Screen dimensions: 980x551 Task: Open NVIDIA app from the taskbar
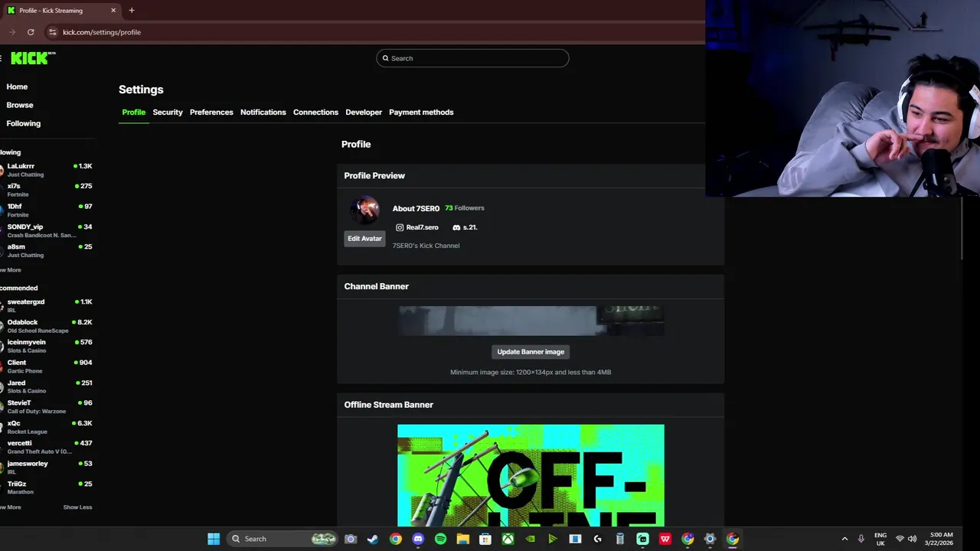point(531,539)
